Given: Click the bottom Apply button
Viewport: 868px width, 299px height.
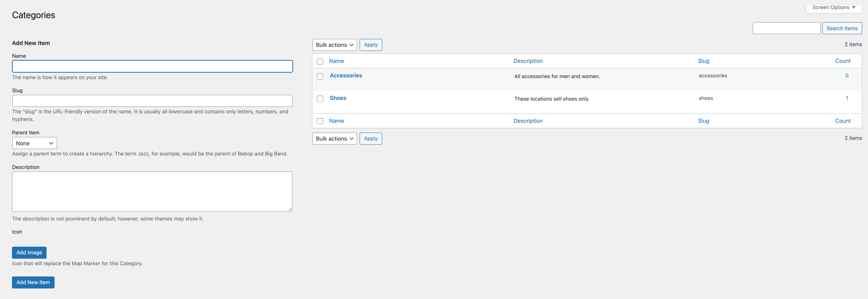Looking at the screenshot, I should point(370,139).
